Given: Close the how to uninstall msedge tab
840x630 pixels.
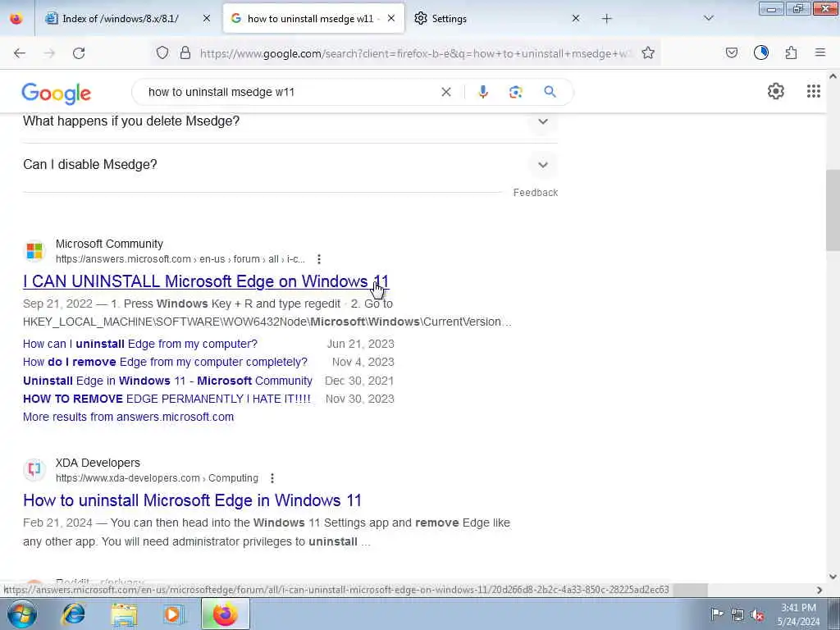Looking at the screenshot, I should tap(391, 19).
